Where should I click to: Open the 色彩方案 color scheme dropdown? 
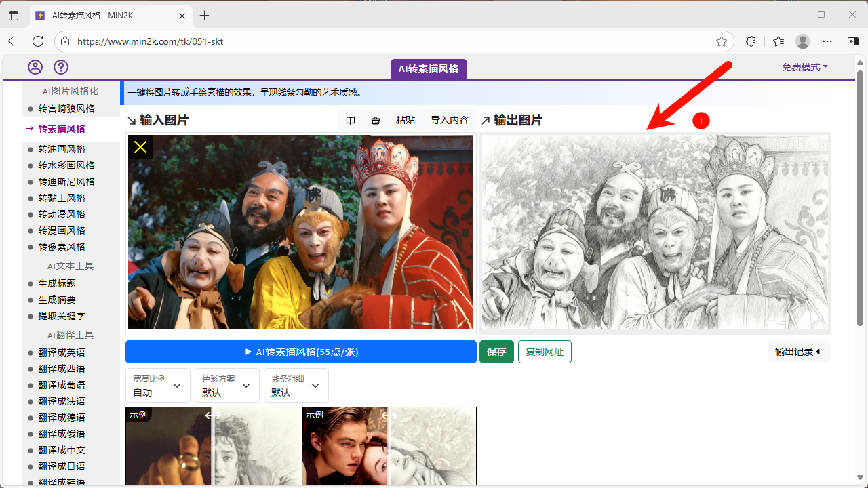point(226,386)
